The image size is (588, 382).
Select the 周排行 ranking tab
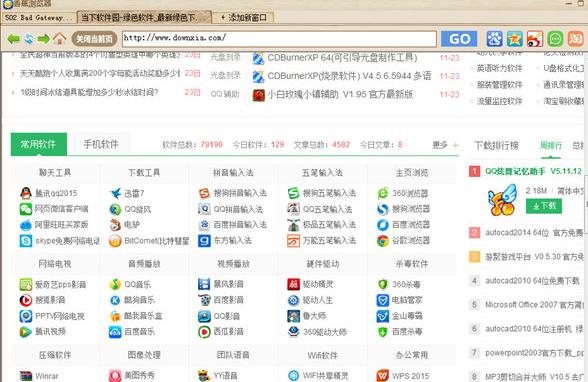pos(551,145)
